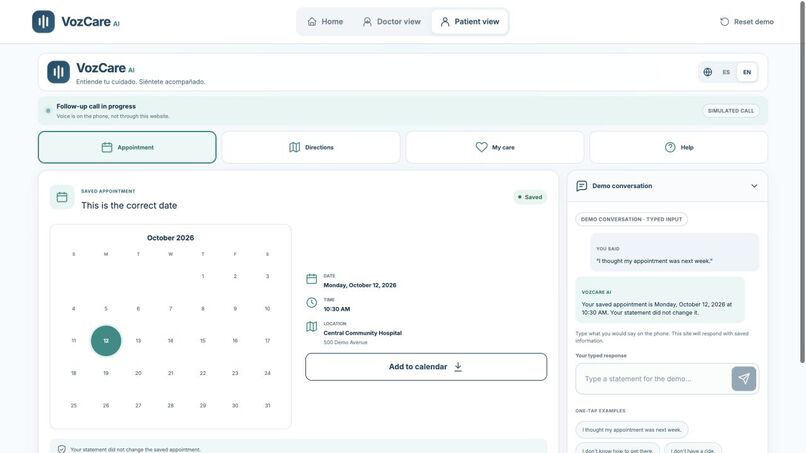Click the page vertical scrollbar
The image size is (806, 453).
click(802, 180)
